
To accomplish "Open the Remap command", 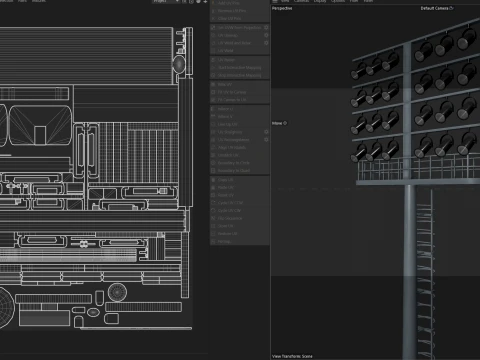I will point(239,241).
